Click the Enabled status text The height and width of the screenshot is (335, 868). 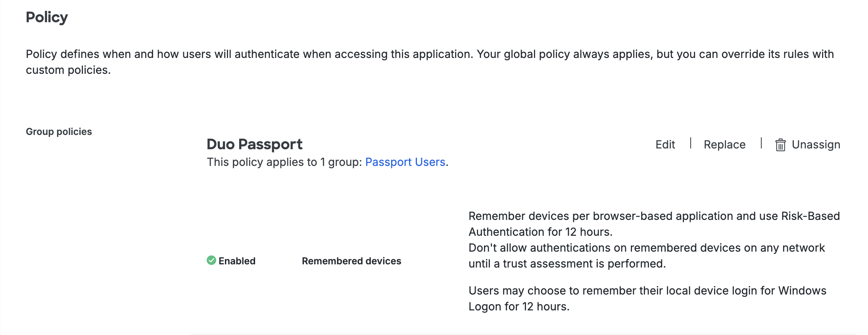(237, 261)
